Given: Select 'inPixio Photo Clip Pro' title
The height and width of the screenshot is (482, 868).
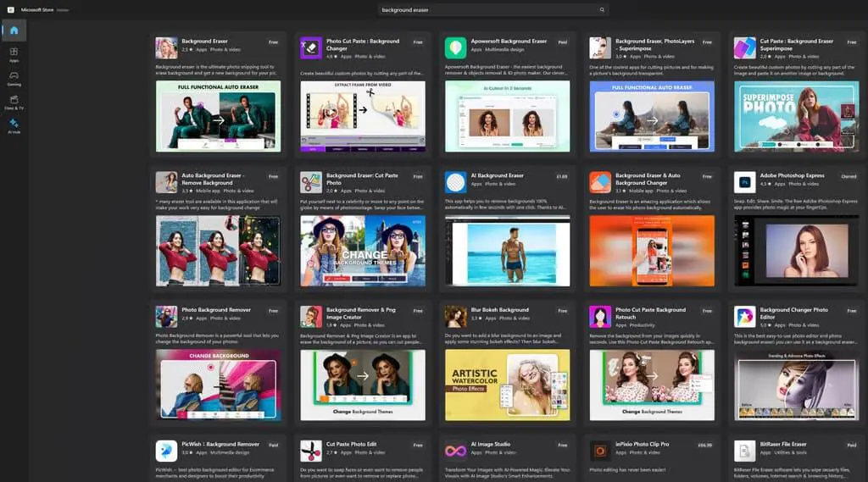Looking at the screenshot, I should click(643, 444).
